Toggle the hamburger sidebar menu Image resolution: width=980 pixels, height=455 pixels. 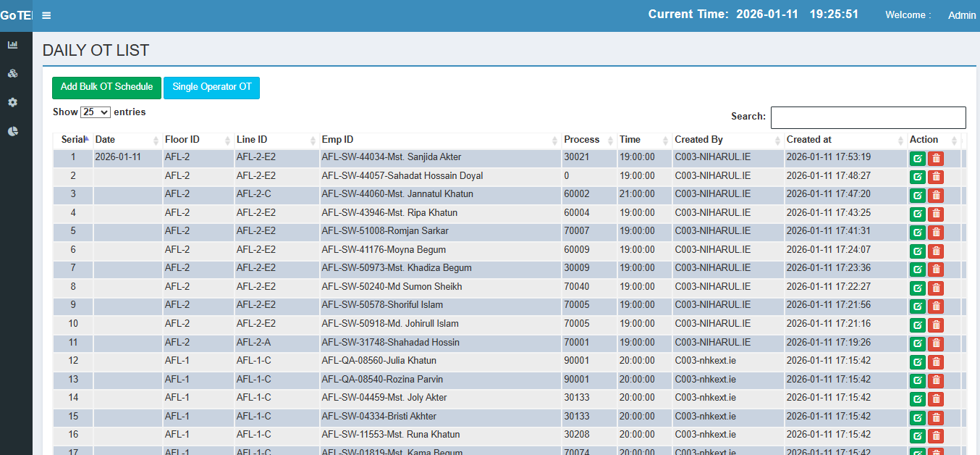(46, 15)
